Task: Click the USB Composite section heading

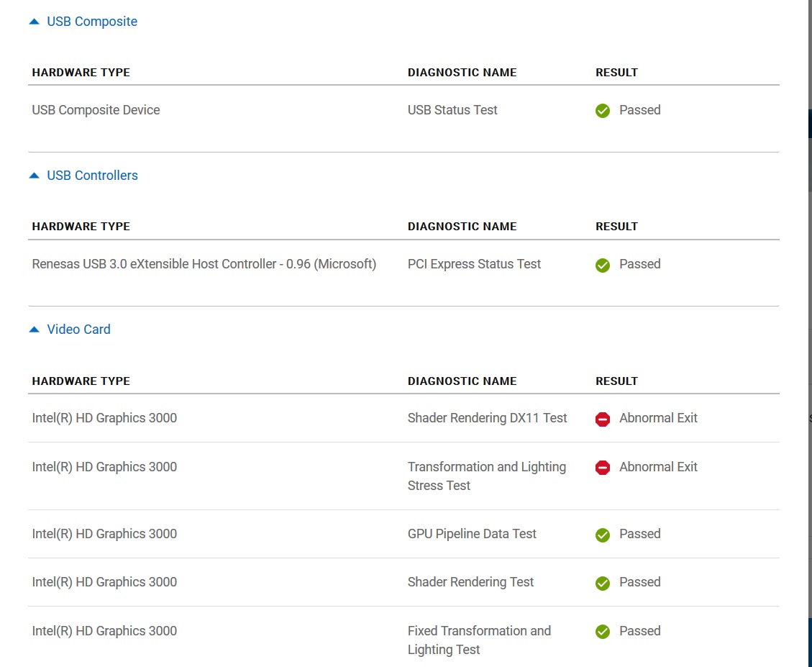Action: [x=92, y=22]
